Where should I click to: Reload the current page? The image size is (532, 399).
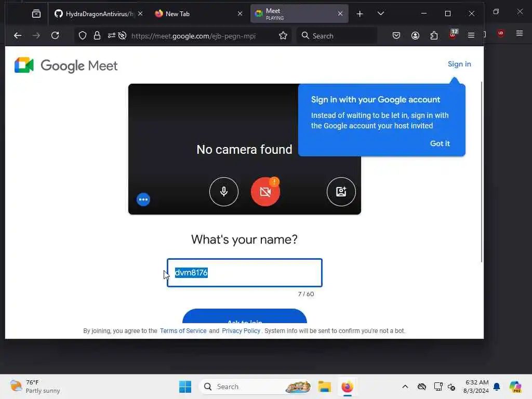pyautogui.click(x=55, y=36)
